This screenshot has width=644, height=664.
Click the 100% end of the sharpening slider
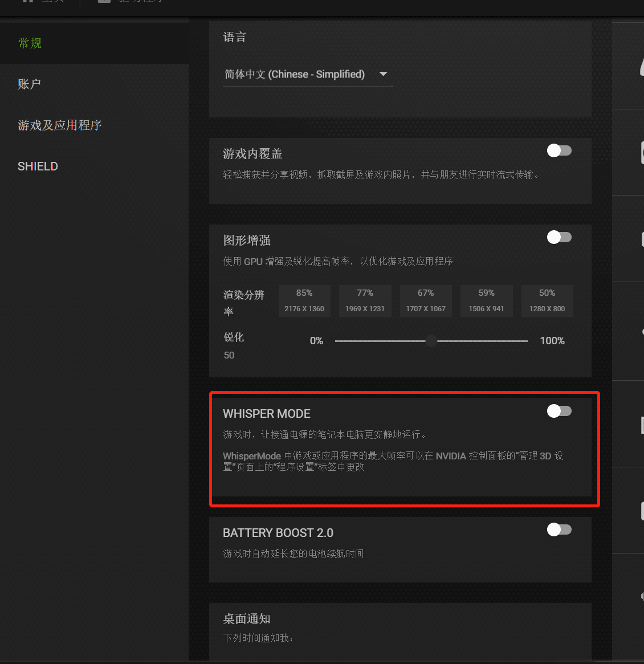pos(552,341)
